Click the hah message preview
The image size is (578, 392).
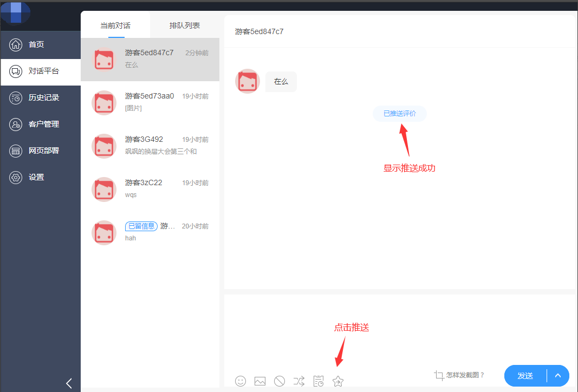click(131, 238)
